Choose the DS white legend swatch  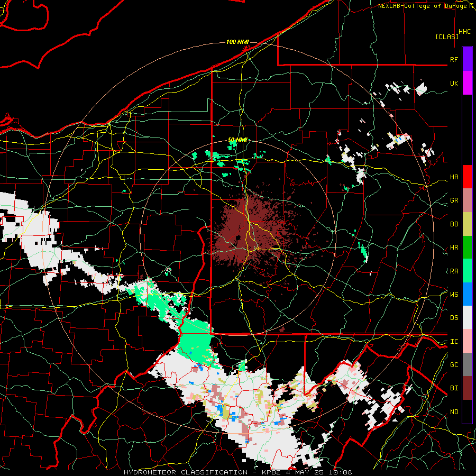pyautogui.click(x=467, y=317)
